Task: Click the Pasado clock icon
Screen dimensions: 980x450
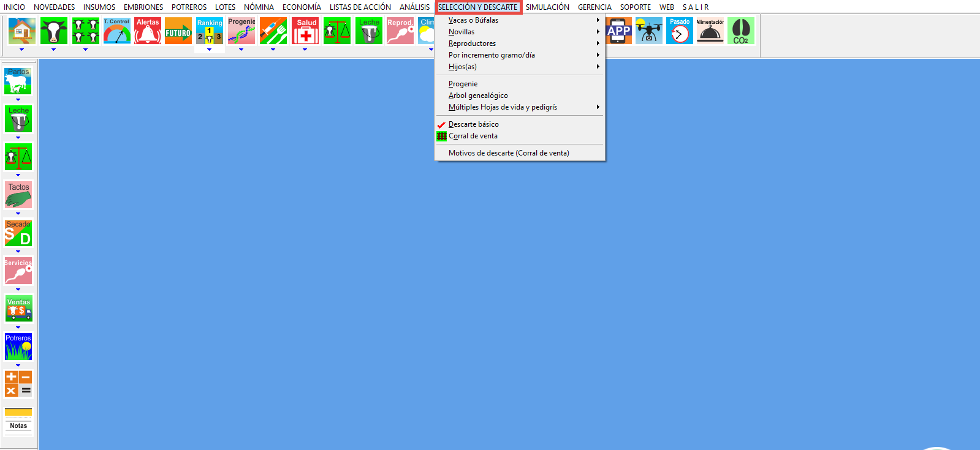Action: tap(680, 31)
